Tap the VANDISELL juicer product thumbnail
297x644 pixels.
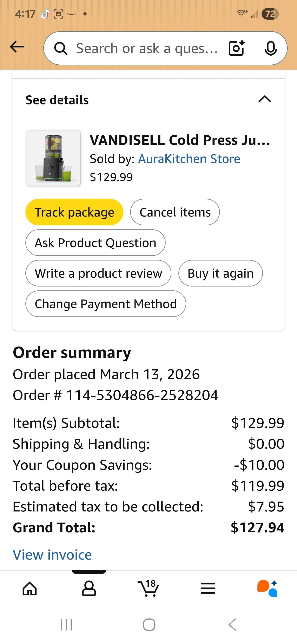pyautogui.click(x=53, y=158)
